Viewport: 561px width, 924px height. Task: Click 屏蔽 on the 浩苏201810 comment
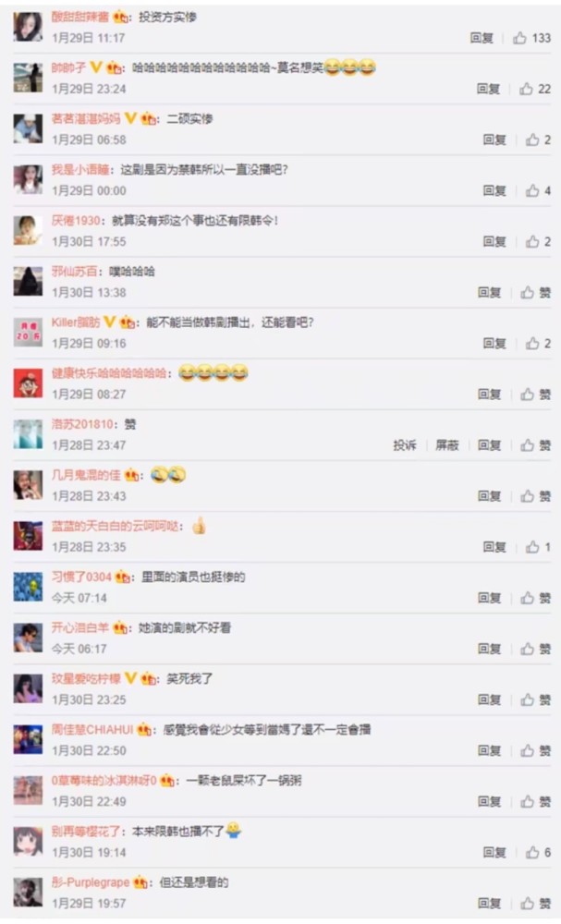coord(447,445)
